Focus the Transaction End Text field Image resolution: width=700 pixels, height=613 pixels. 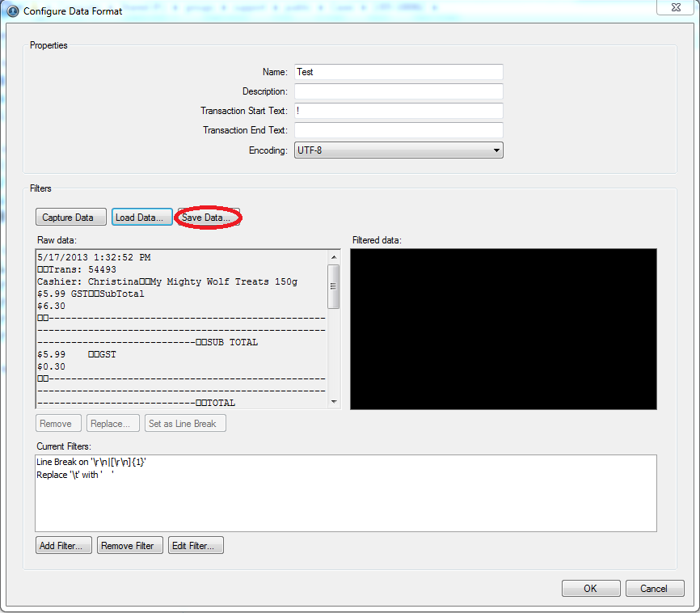tap(398, 130)
